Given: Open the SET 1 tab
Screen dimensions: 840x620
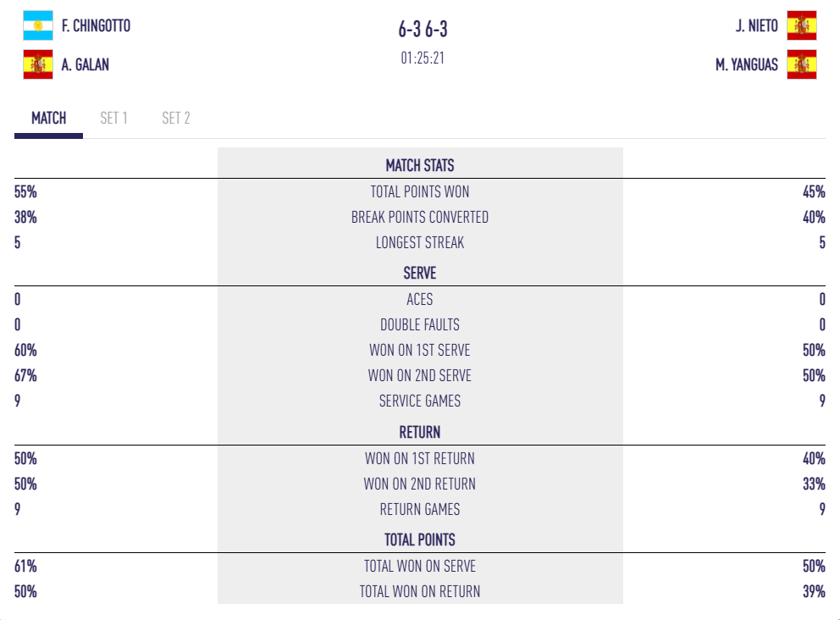Looking at the screenshot, I should (113, 119).
